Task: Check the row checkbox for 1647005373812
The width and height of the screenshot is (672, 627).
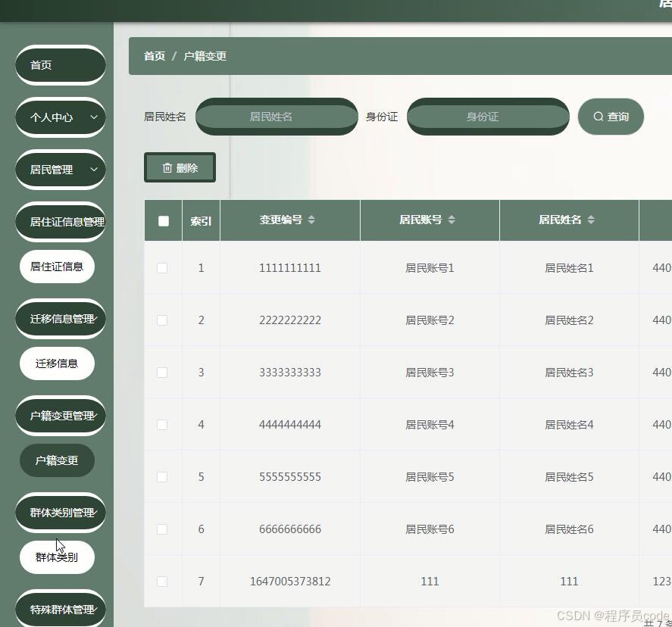Action: 162,582
